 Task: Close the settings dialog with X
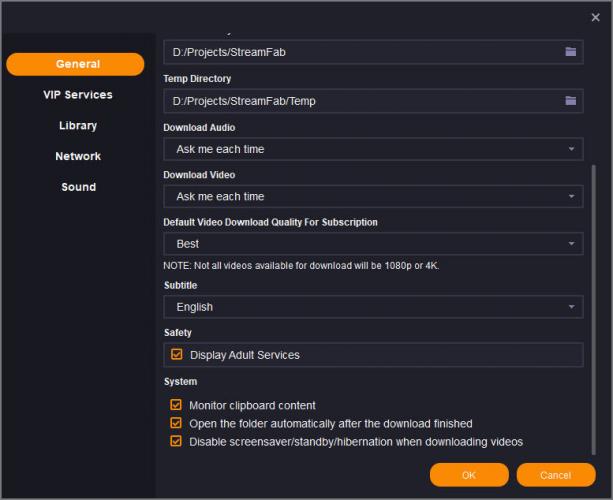tap(596, 17)
